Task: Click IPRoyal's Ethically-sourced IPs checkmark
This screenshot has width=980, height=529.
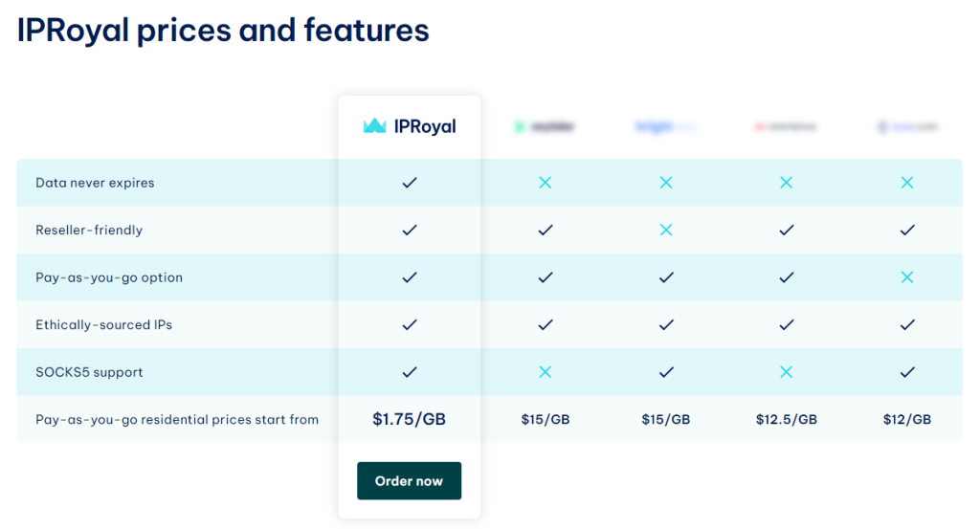Action: click(410, 325)
